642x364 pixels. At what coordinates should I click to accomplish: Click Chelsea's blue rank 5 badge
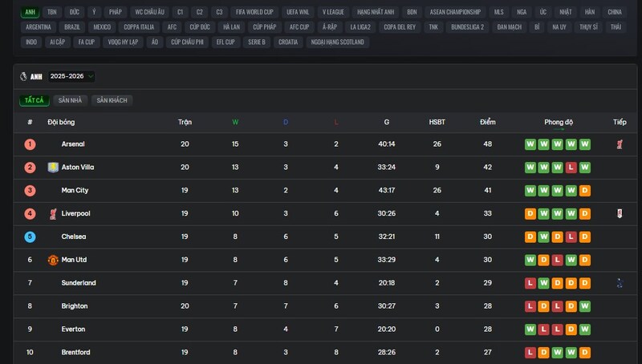pyautogui.click(x=30, y=237)
